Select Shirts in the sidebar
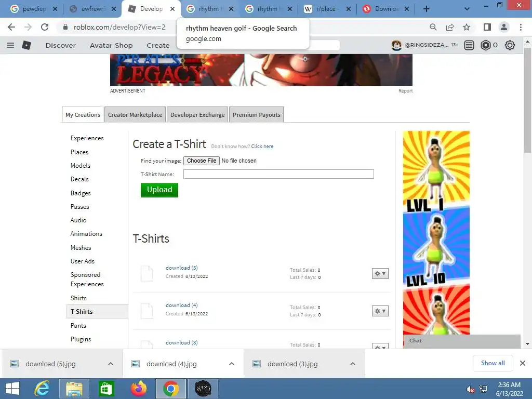532x399 pixels. tap(78, 298)
